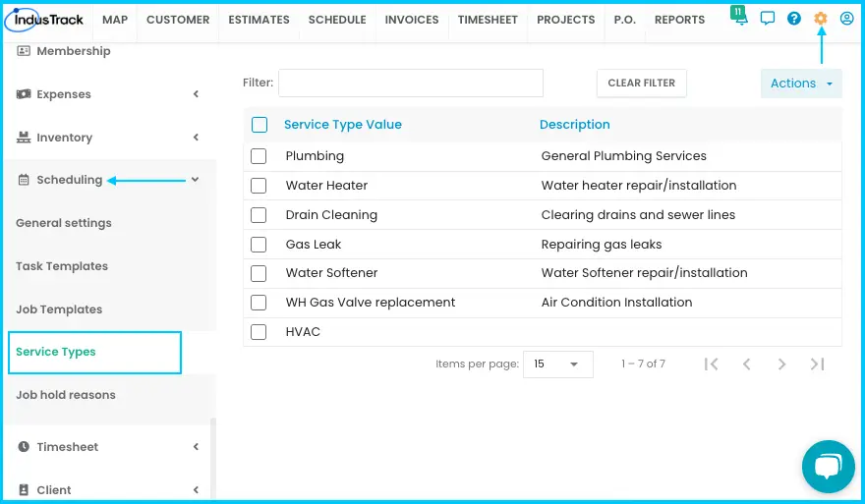This screenshot has height=504, width=865.
Task: Expand the Inventory section chevron
Action: point(196,138)
